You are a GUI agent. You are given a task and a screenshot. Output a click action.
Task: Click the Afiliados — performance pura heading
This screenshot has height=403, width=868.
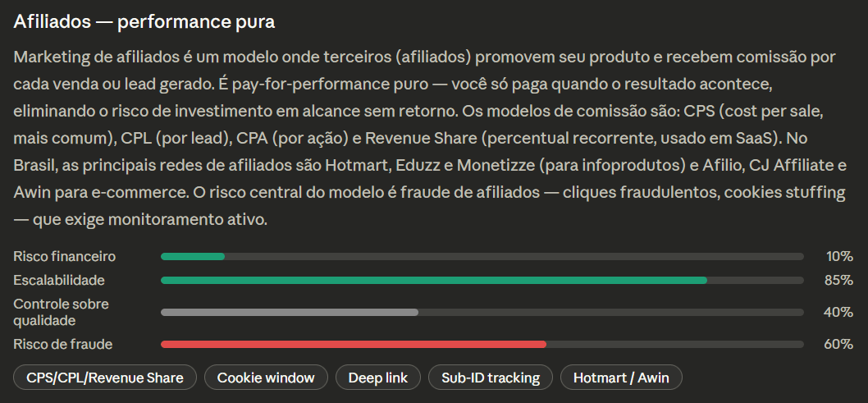[x=144, y=22]
